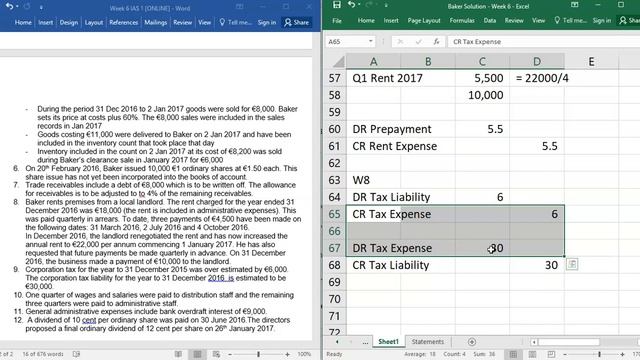The width and height of the screenshot is (640, 360).
Task: Select cell containing CR Tax Liability
Action: coord(373,265)
